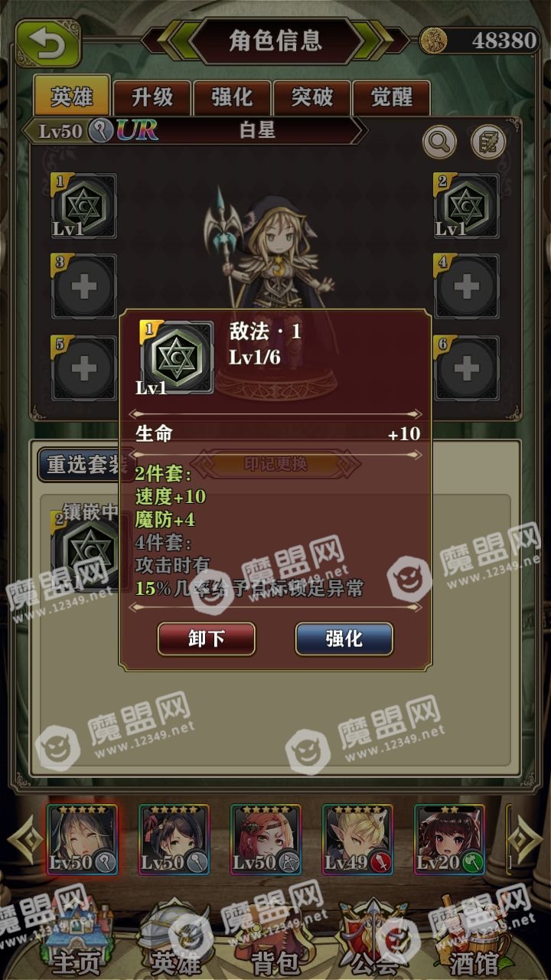Viewport: 551px width, 980px height.
Task: Select the red-haired Lv50 hero portrait
Action: [x=266, y=839]
